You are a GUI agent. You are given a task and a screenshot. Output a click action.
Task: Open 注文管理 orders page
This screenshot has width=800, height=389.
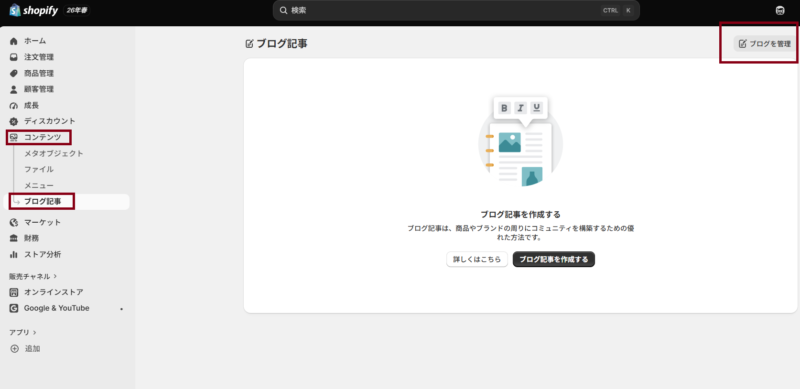point(39,57)
